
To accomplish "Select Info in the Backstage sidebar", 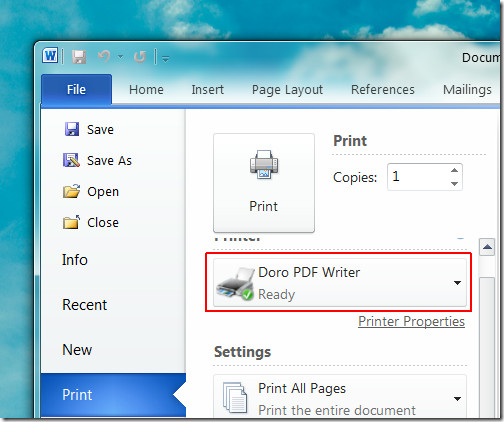I will [75, 260].
